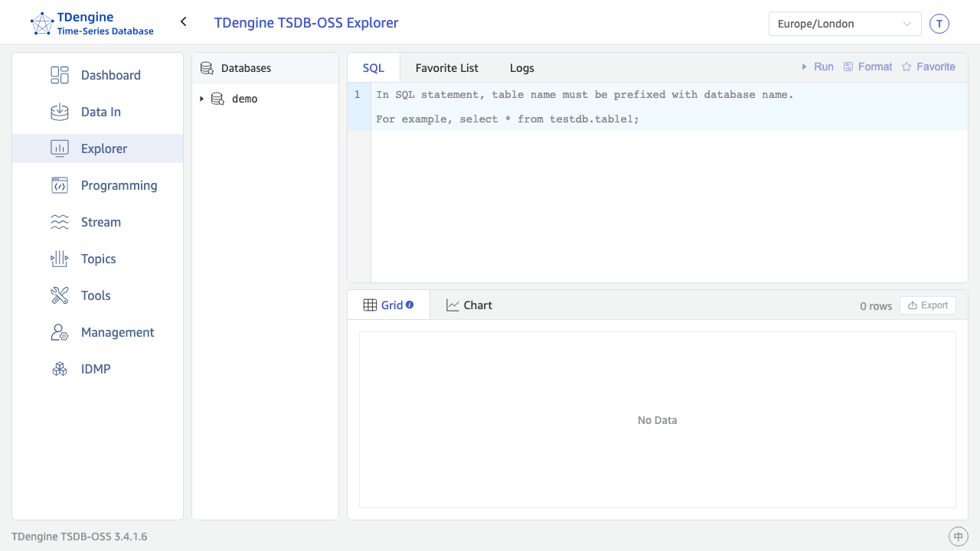Expand the demo database tree node
Screen dimensions: 980x551
202,99
